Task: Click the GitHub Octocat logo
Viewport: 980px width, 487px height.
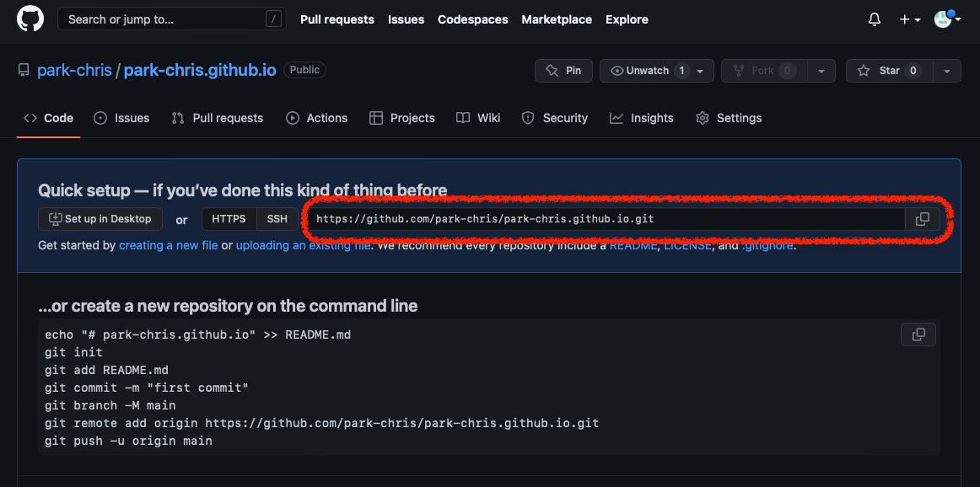Action: pos(30,19)
